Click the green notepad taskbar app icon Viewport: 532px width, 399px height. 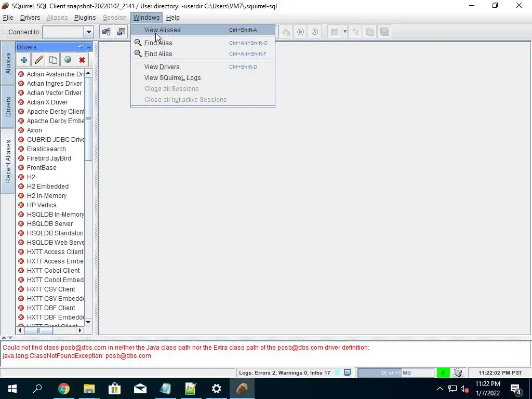(191, 389)
